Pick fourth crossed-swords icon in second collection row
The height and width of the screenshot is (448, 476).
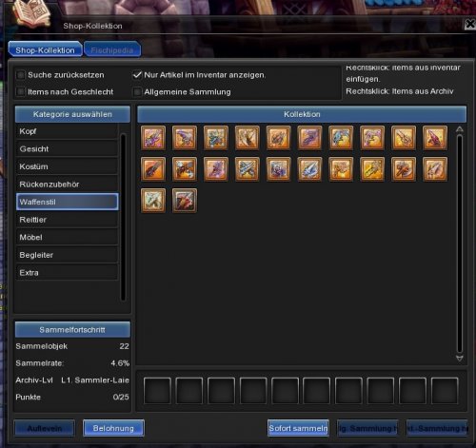tap(248, 169)
